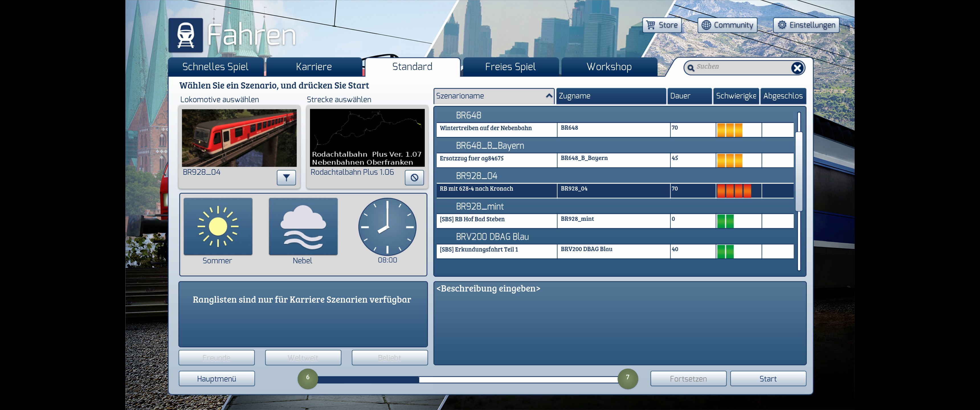The height and width of the screenshot is (410, 980).
Task: Click the Sommer sun season icon
Action: (x=218, y=226)
